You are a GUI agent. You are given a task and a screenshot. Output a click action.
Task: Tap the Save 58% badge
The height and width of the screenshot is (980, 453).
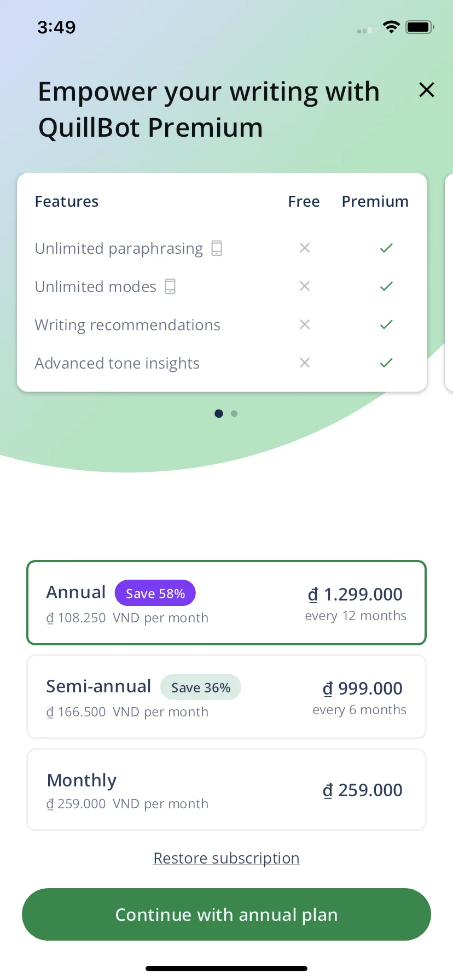click(155, 593)
